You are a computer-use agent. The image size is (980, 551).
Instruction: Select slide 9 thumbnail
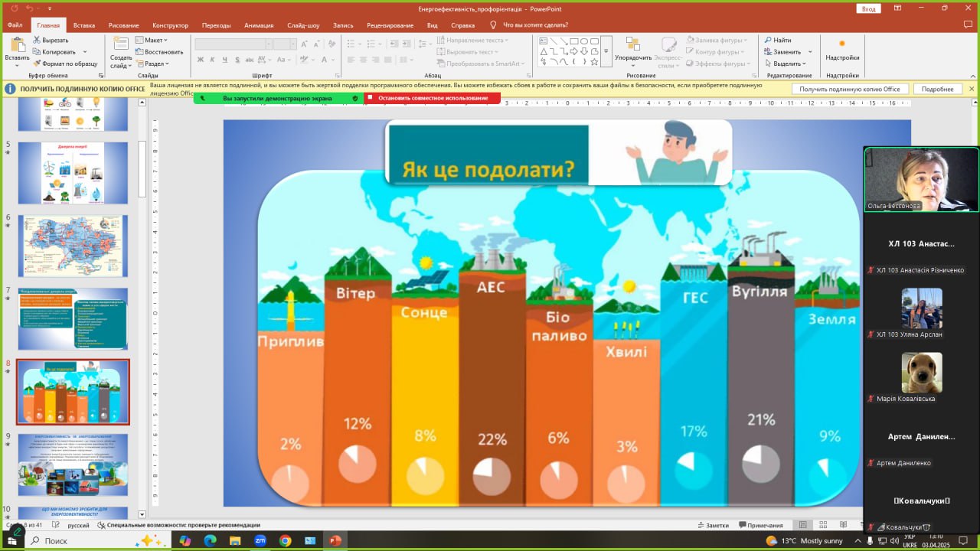(73, 465)
